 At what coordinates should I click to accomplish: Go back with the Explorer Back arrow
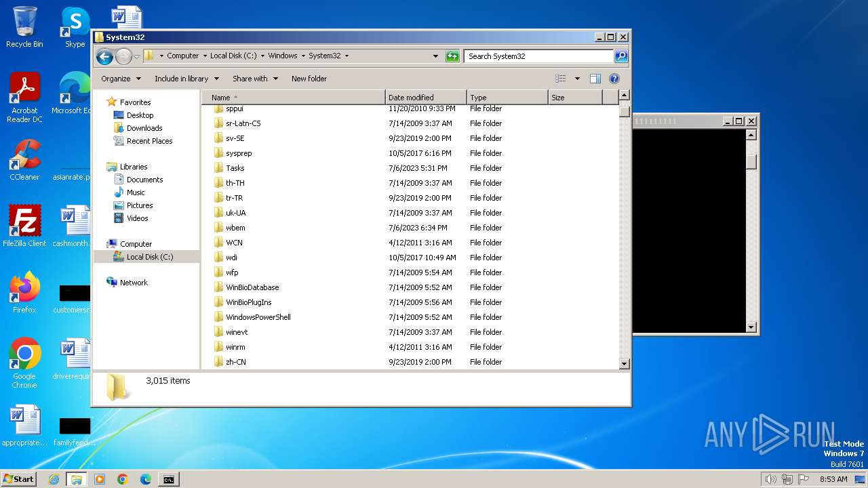104,56
